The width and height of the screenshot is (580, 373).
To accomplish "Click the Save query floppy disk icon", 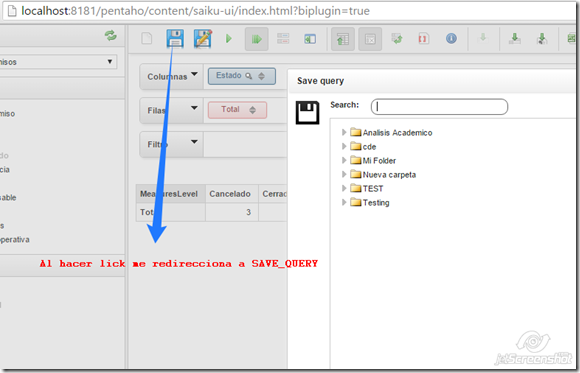I will pos(175,38).
